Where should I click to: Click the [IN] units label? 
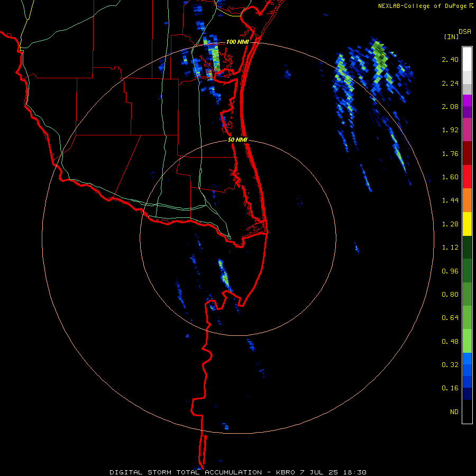[x=451, y=36]
